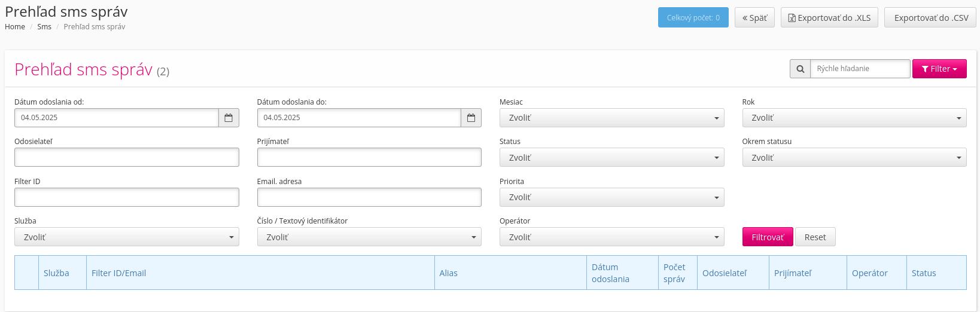Click the quick search magnifier icon
This screenshot has width=980, height=312.
pos(800,69)
